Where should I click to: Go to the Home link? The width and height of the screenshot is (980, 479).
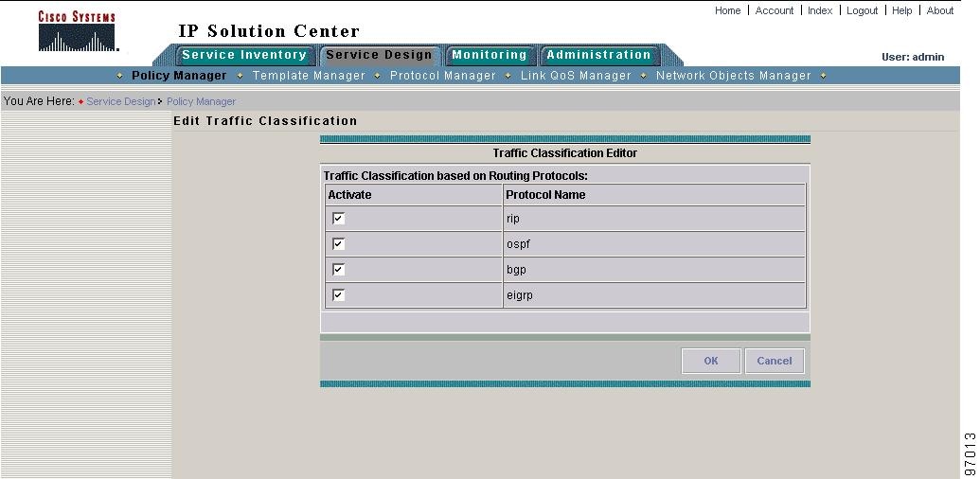point(727,10)
